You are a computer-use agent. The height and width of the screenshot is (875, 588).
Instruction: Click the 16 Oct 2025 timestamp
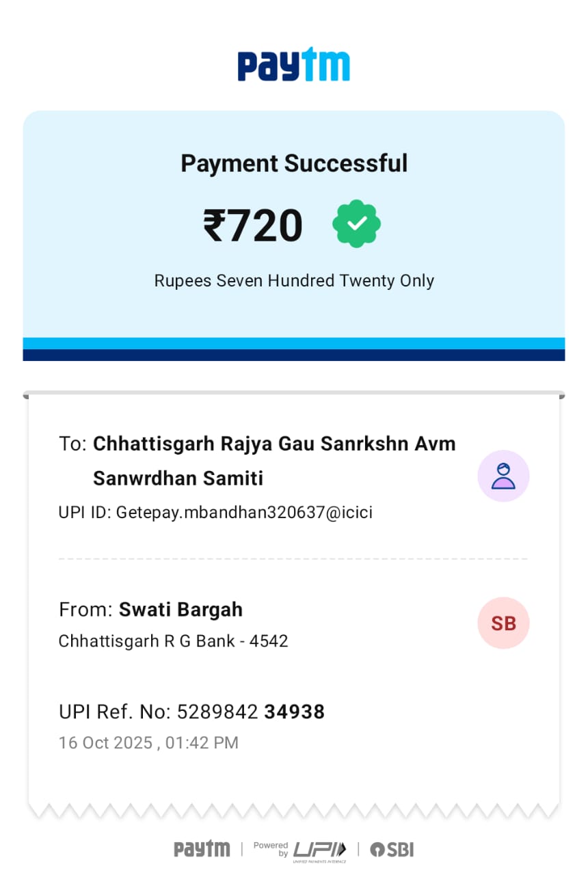(148, 743)
